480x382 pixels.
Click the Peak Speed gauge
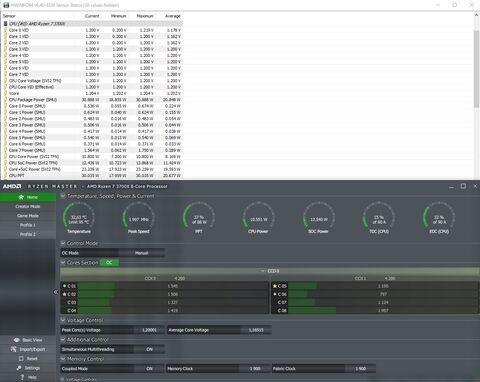(x=138, y=218)
